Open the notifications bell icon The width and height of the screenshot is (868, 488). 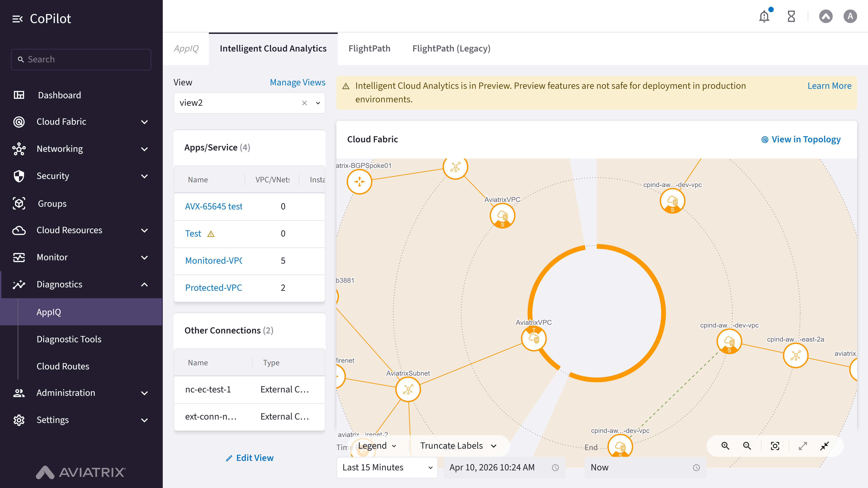click(764, 16)
